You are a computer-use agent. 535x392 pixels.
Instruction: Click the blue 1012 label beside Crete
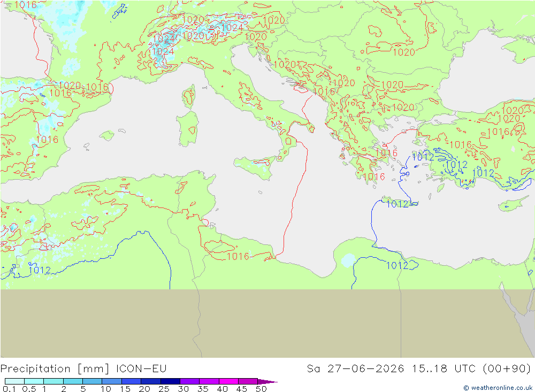coord(398,204)
